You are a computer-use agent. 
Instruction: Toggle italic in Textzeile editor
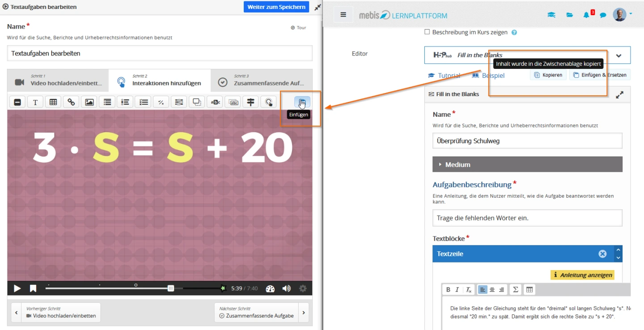coord(457,290)
